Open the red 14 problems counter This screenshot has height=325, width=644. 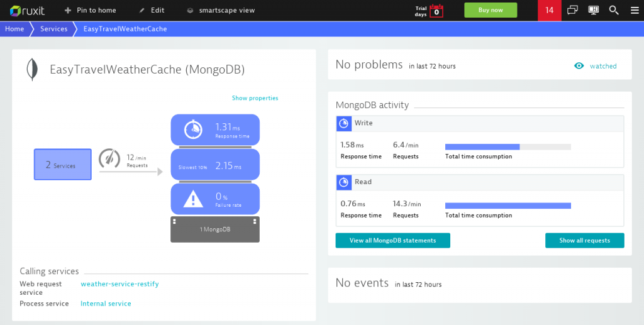550,10
